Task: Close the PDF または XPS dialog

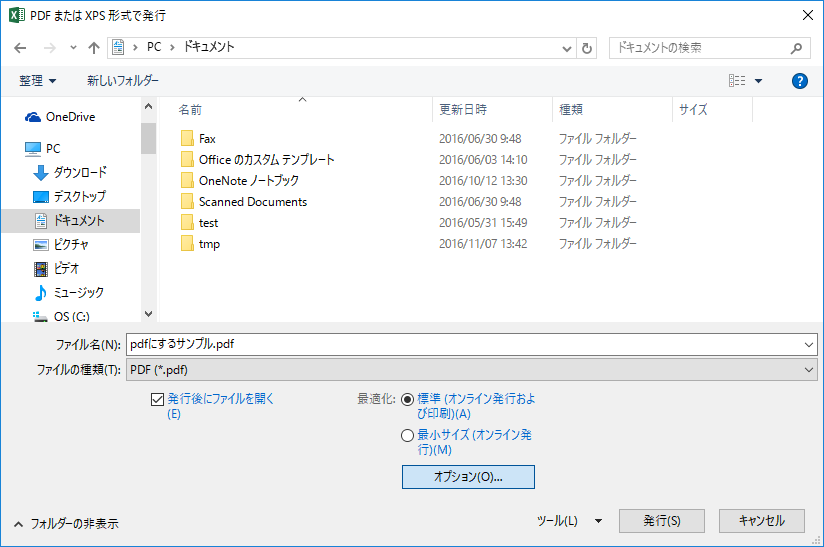Action: point(808,15)
